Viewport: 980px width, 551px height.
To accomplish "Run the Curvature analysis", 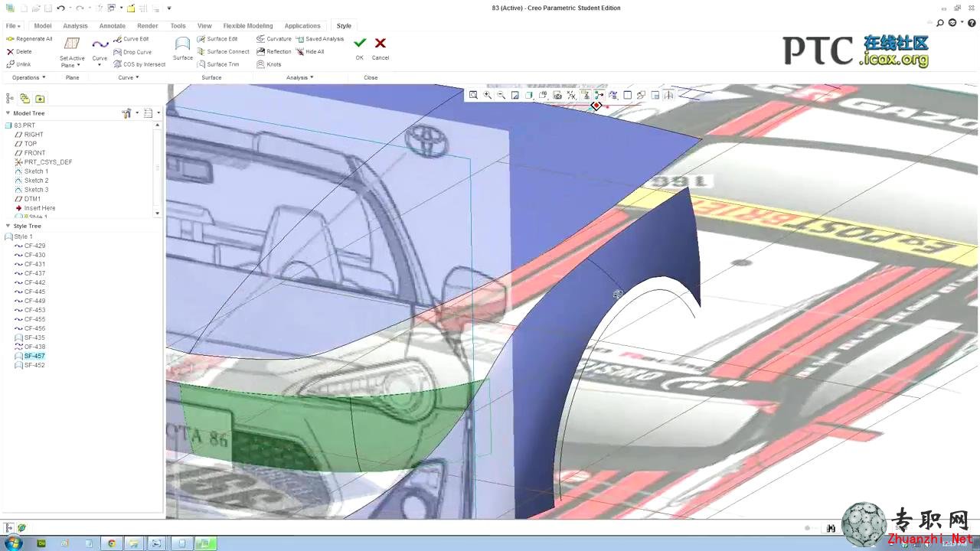I will pyautogui.click(x=274, y=39).
